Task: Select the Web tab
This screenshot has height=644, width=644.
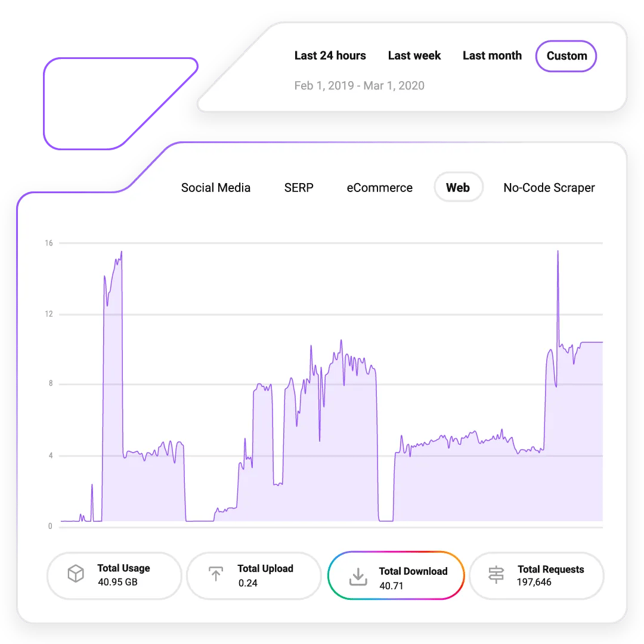Action: click(458, 187)
